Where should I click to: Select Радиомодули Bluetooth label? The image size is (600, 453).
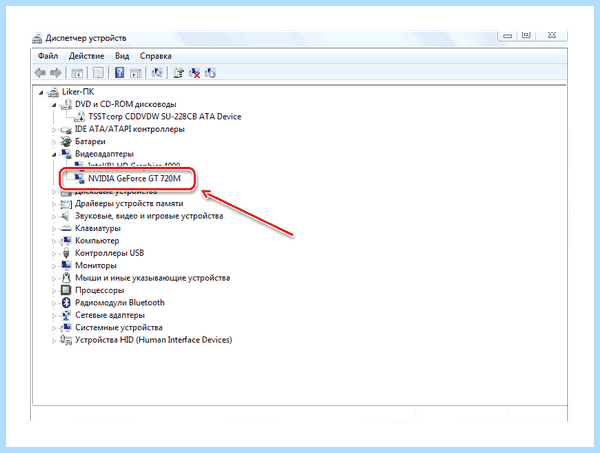coord(120,303)
